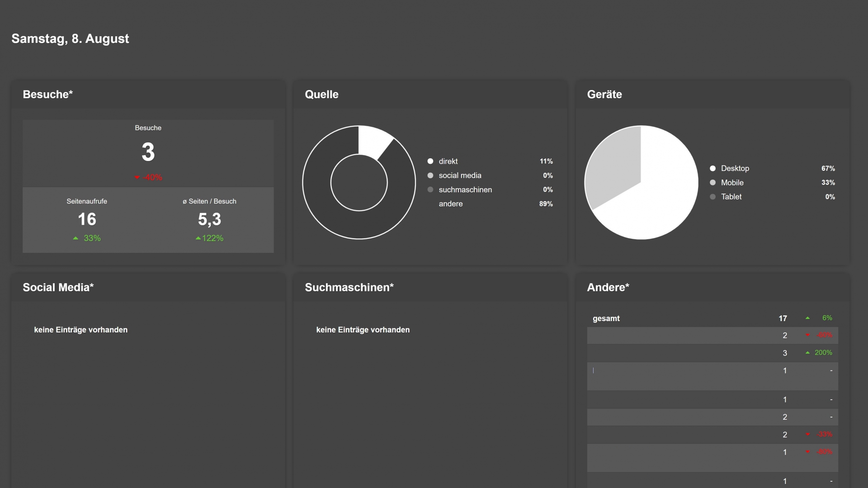Screen dimensions: 868x488
Task: Click the Desktop legend label
Action: coord(735,168)
